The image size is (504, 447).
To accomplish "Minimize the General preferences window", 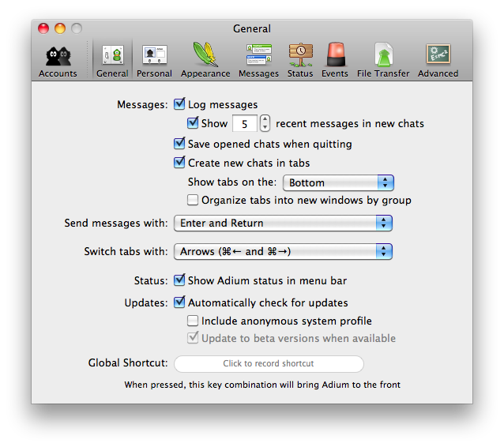I will click(60, 28).
